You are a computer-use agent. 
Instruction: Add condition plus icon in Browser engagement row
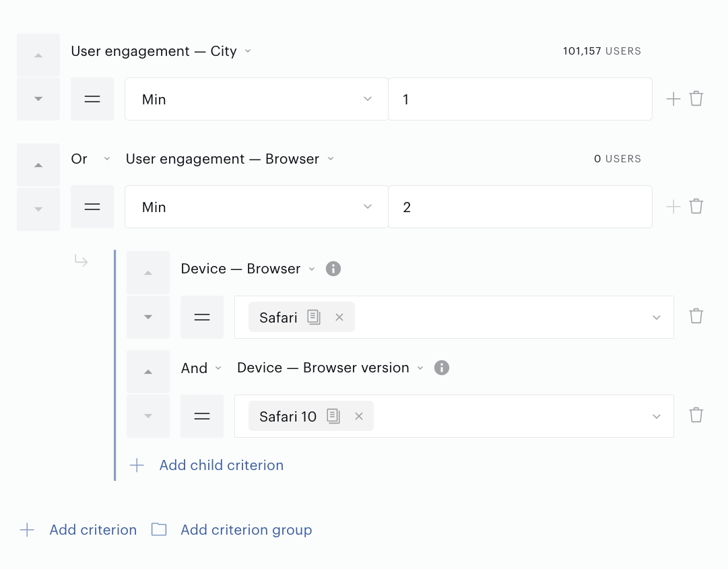(x=673, y=207)
